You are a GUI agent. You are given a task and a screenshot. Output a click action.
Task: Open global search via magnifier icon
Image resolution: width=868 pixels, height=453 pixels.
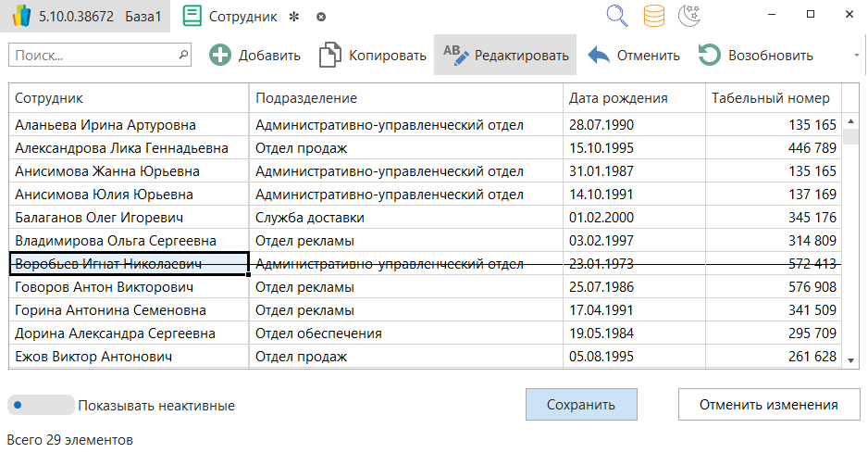pyautogui.click(x=617, y=16)
